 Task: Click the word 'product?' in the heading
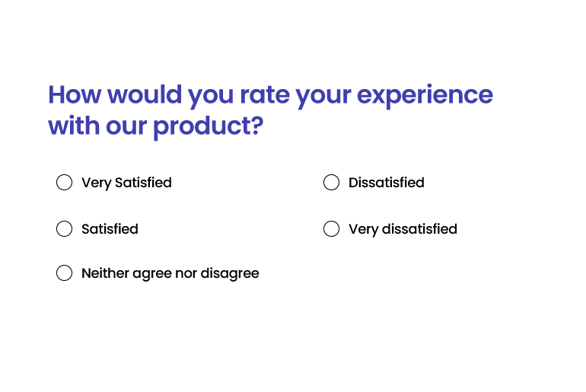pyautogui.click(x=209, y=127)
